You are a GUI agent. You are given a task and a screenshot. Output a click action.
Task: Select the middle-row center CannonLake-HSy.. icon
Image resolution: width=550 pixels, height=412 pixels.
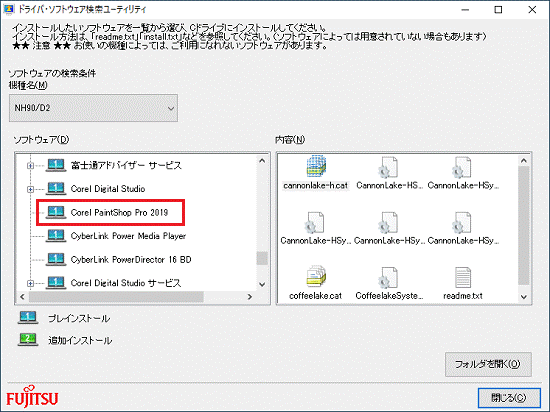coord(388,222)
